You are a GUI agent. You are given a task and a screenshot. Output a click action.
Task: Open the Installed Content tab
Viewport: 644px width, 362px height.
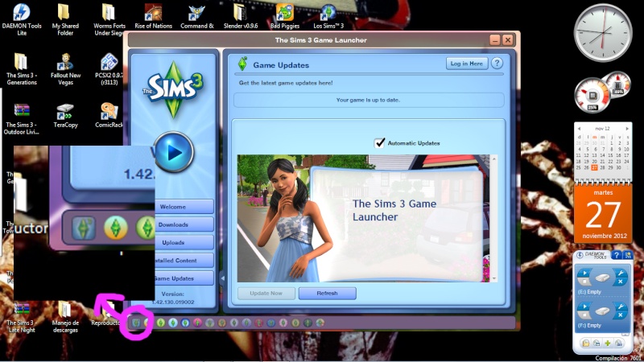tap(184, 260)
